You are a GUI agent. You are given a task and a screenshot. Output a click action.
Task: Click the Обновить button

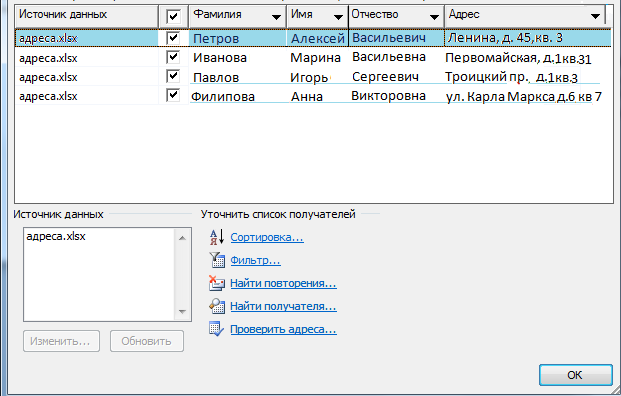click(x=147, y=341)
